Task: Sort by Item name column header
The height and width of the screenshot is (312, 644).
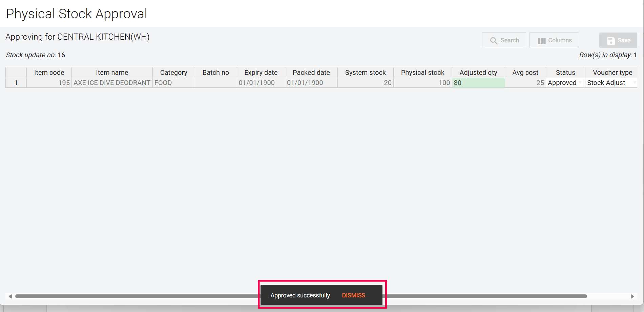Action: 112,72
